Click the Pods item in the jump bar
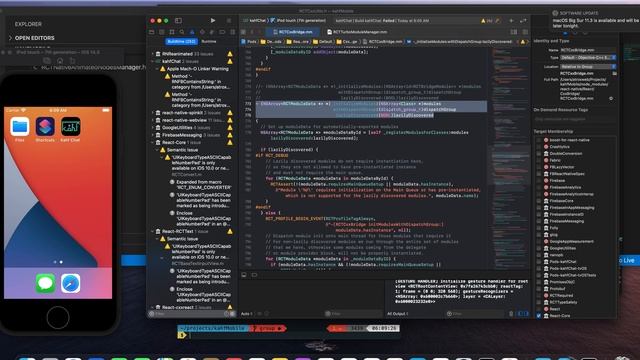This screenshot has width=640, height=360. click(x=249, y=42)
